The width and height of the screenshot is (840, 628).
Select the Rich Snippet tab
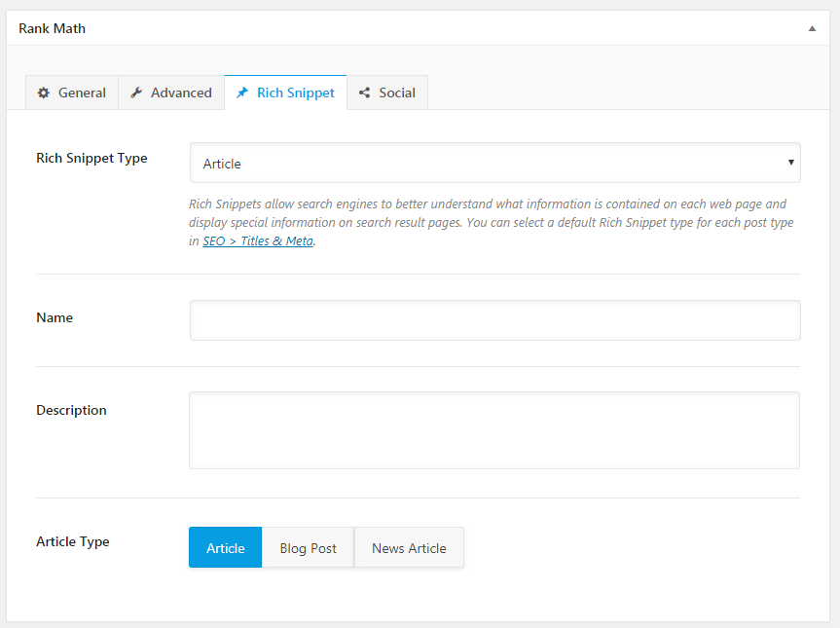[285, 92]
